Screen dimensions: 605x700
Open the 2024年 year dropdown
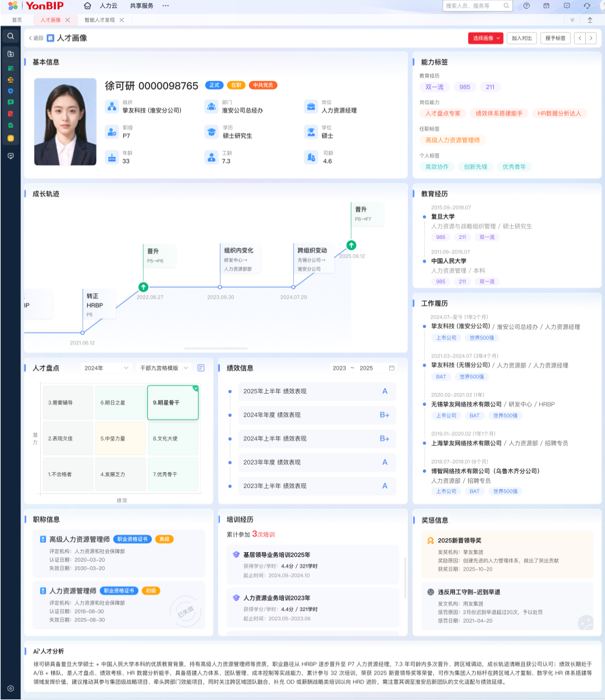[x=106, y=368]
